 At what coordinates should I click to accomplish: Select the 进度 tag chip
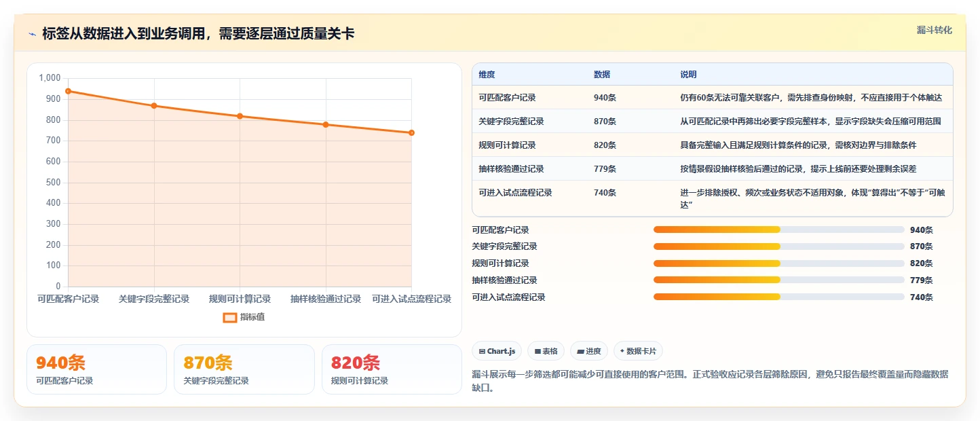(x=589, y=351)
